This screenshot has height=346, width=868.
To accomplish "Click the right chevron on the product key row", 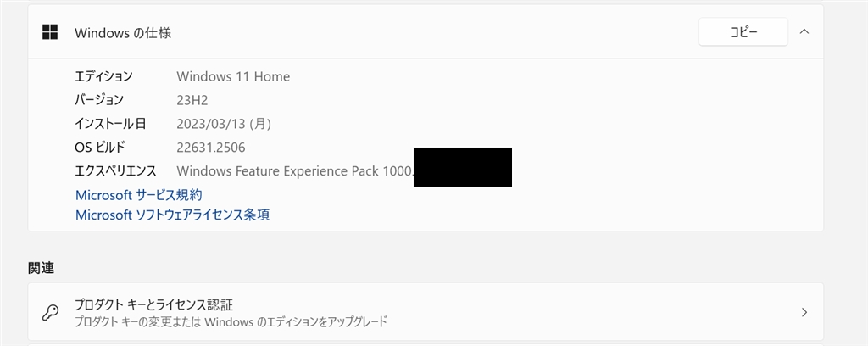I will point(804,312).
